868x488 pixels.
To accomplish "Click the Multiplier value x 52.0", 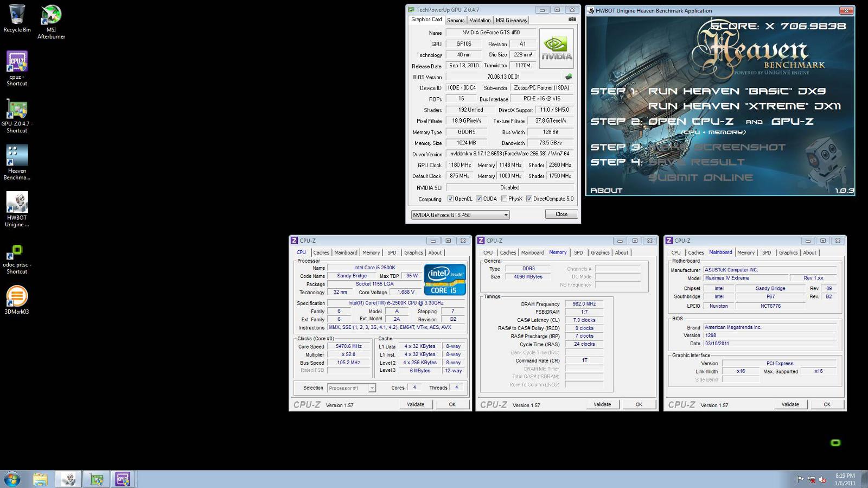I will (349, 354).
